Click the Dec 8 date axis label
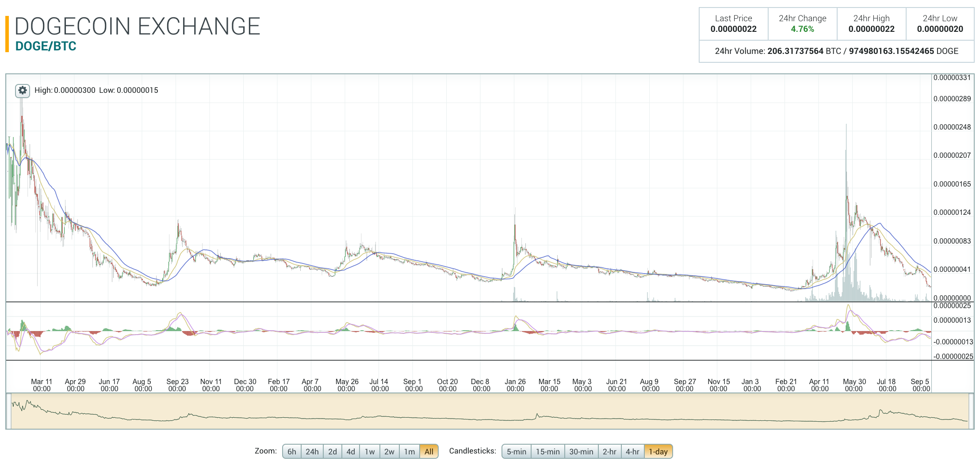 tap(481, 385)
